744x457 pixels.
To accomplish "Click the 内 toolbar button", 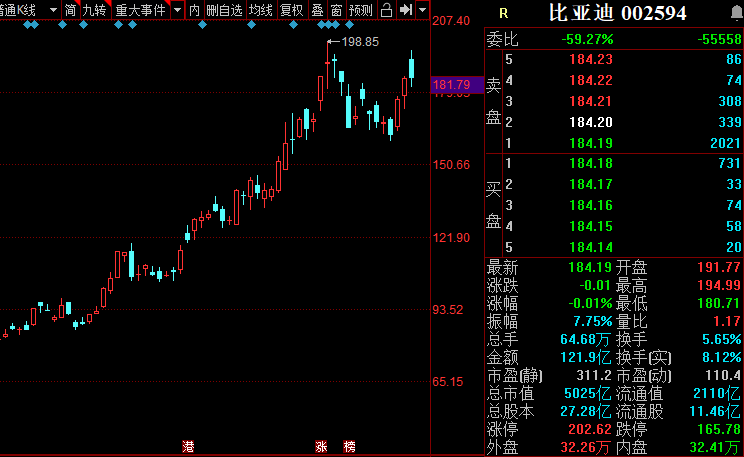I will coord(195,10).
